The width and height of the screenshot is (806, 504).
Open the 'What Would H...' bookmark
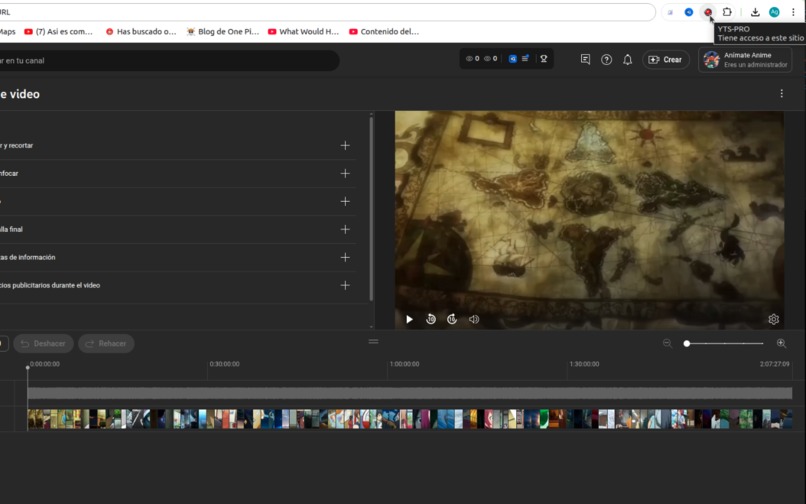tap(304, 31)
